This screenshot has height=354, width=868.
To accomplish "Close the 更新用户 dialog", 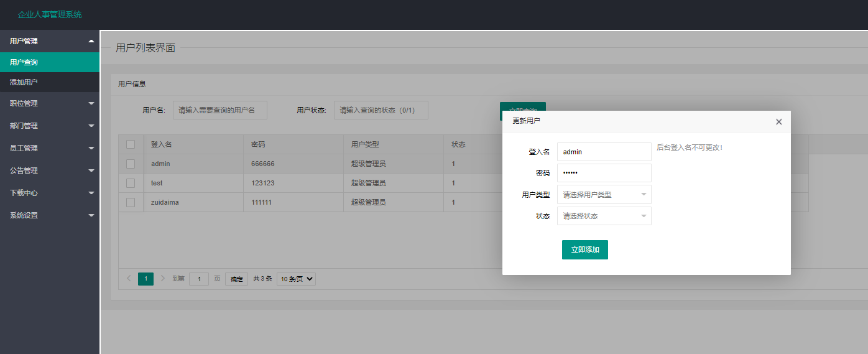I will tap(778, 121).
